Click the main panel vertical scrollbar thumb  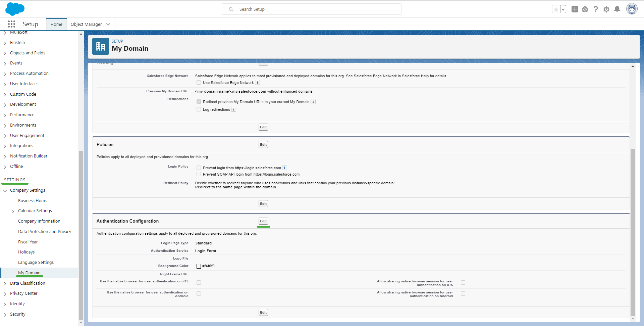tap(633, 232)
